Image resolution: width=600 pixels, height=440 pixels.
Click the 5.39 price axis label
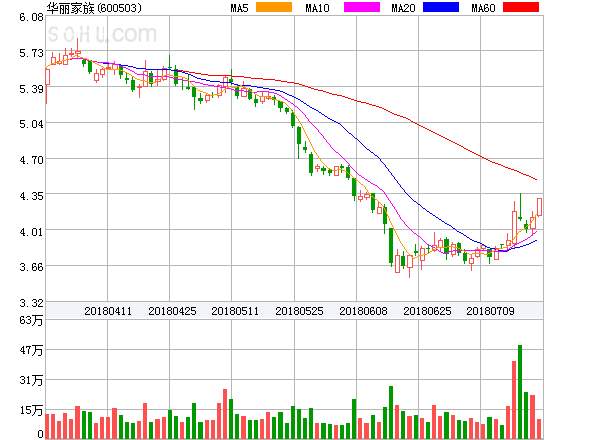[31, 89]
